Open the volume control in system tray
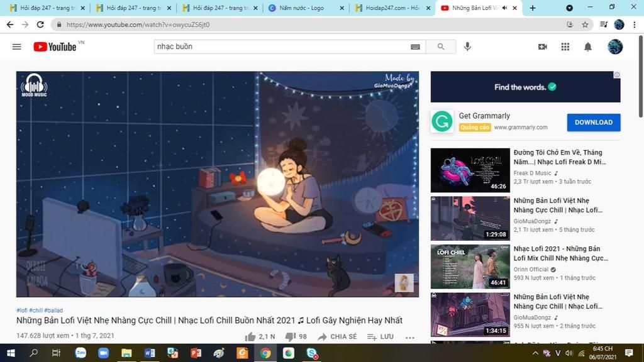This screenshot has width=644, height=362. [569, 353]
